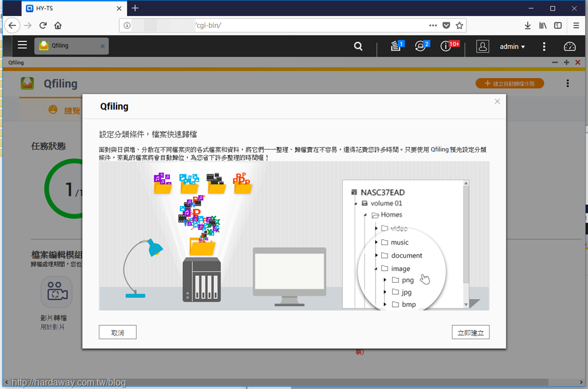The width and height of the screenshot is (588, 389).
Task: Close the Qfiling tab in QTS taskbar
Action: point(102,46)
